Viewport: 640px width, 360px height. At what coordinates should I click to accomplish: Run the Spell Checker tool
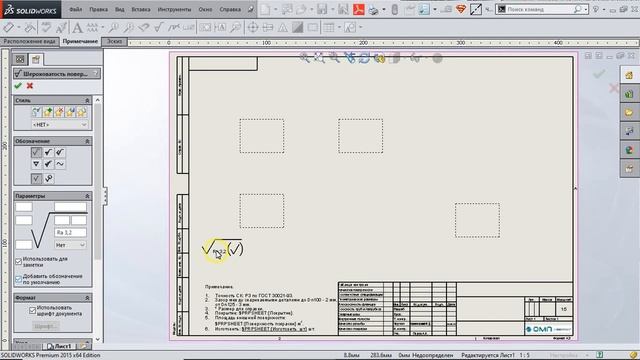[46, 28]
